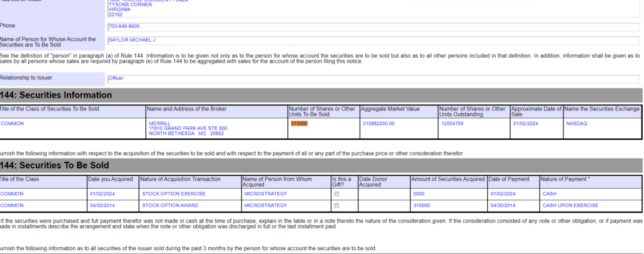Select highlighted 315000 shares value
644x254 pixels.
click(x=299, y=123)
